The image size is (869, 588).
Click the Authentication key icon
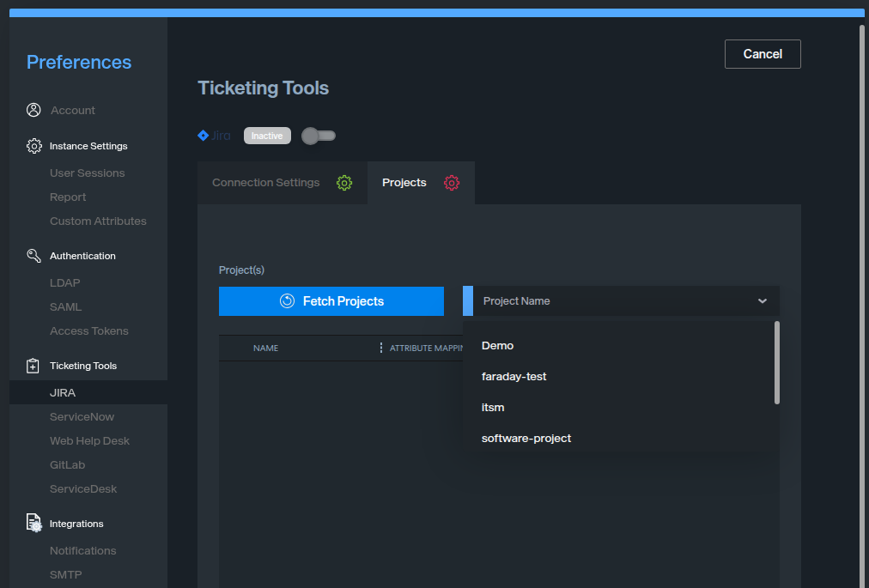(33, 256)
